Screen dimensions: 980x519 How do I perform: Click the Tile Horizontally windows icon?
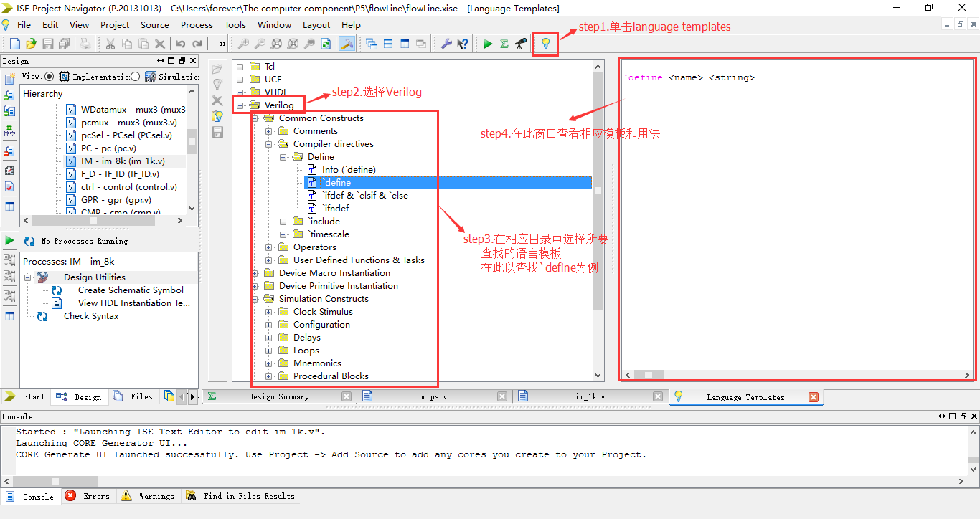pos(388,44)
